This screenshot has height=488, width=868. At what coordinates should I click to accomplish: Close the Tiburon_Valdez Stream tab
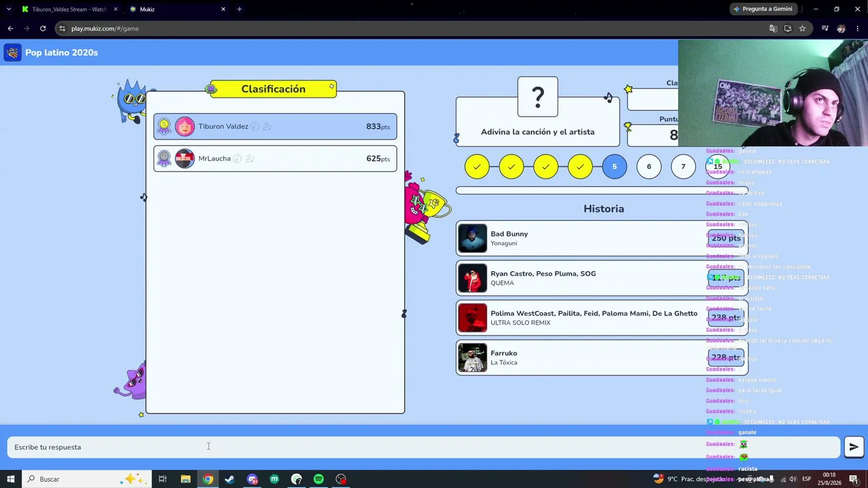click(115, 9)
